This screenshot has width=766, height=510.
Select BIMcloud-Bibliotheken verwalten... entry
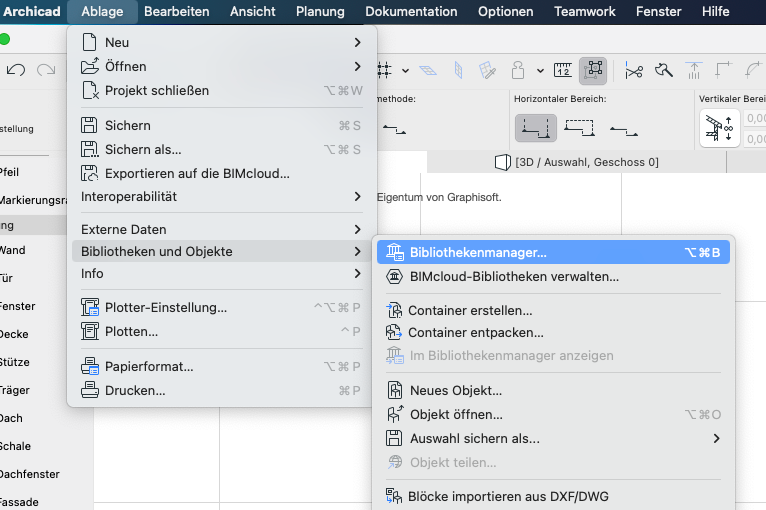coord(514,276)
